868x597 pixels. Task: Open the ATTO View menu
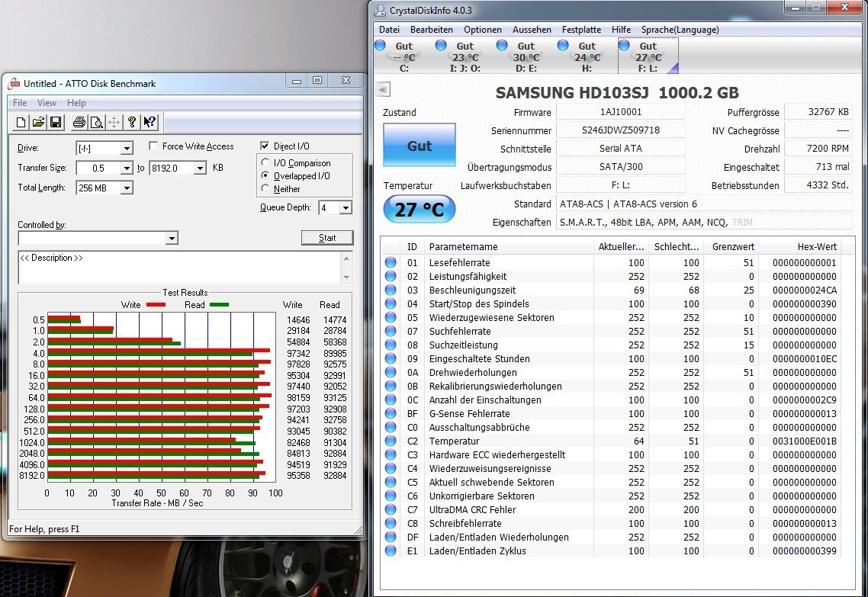pyautogui.click(x=47, y=103)
